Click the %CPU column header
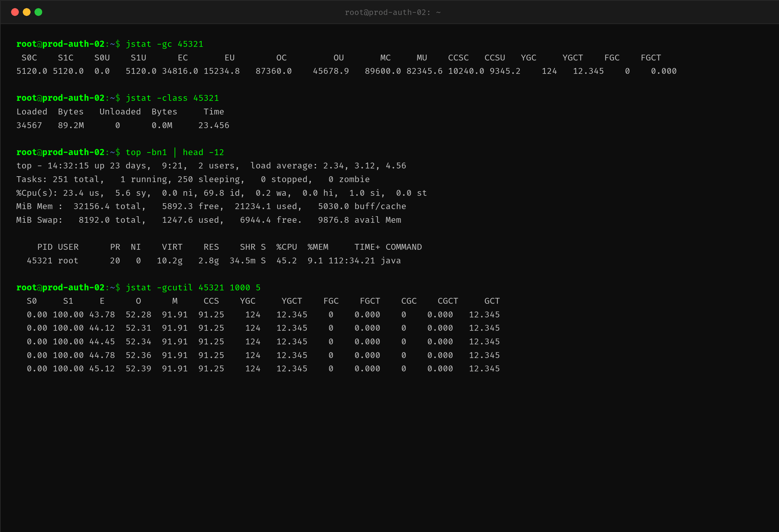Image resolution: width=779 pixels, height=532 pixels. pyautogui.click(x=286, y=247)
